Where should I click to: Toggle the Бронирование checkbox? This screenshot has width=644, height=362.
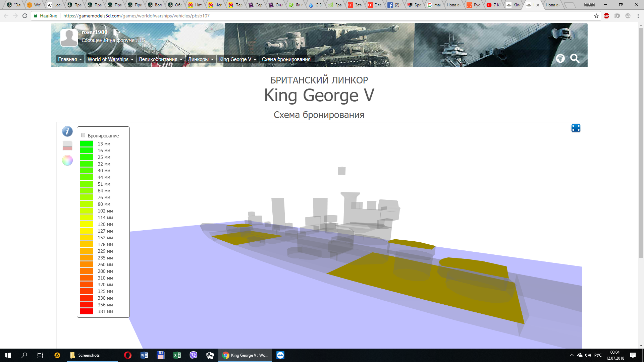point(83,135)
